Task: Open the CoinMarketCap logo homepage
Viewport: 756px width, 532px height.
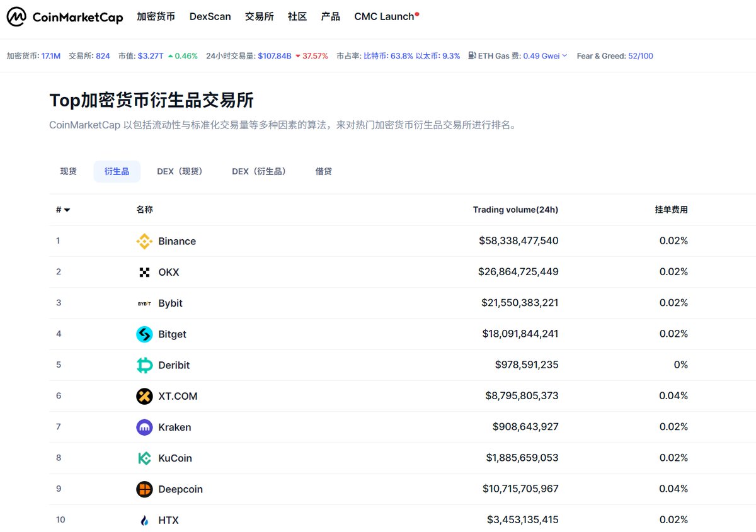Action: 64,17
